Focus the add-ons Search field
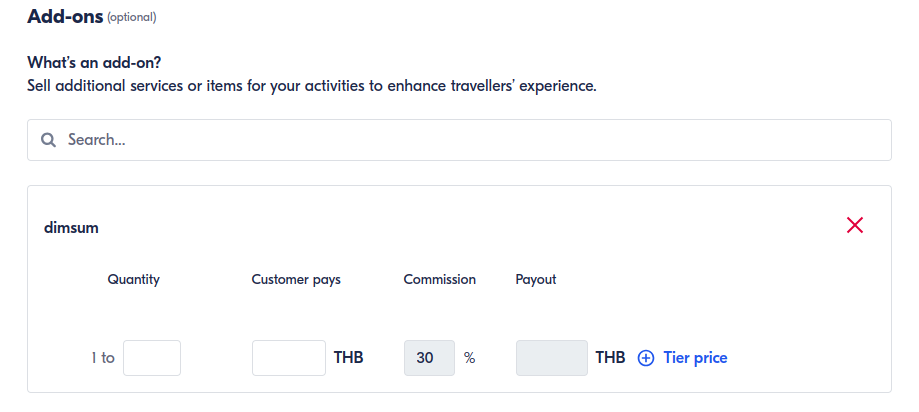Image resolution: width=919 pixels, height=412 pixels. 470,140
